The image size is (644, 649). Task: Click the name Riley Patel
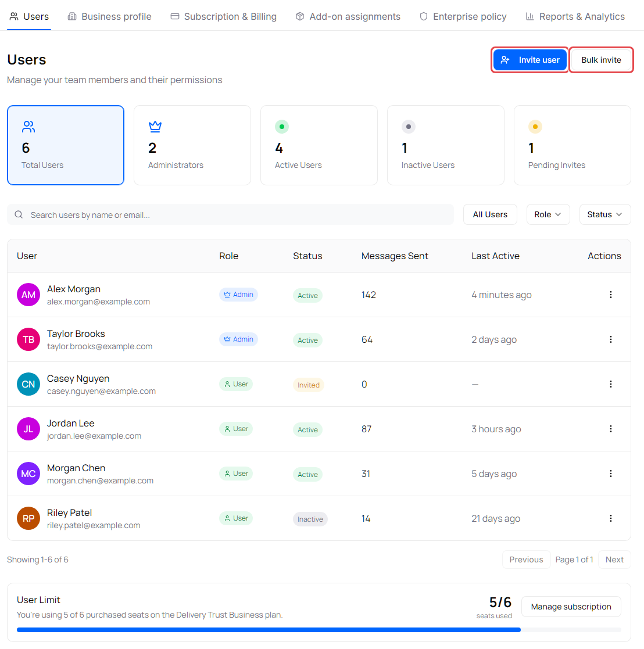click(x=69, y=512)
